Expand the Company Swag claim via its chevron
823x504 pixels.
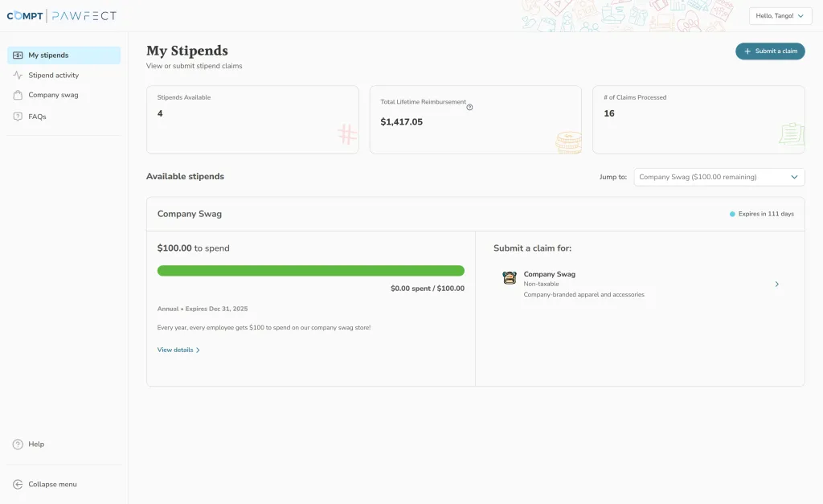click(x=776, y=284)
